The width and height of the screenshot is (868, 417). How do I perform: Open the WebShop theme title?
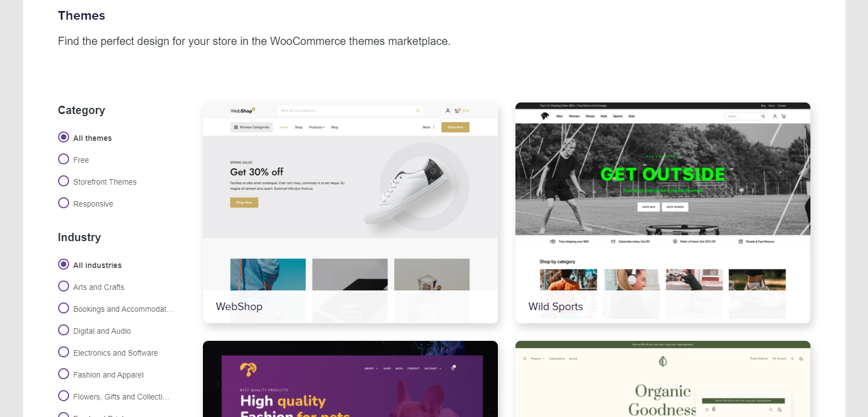239,307
